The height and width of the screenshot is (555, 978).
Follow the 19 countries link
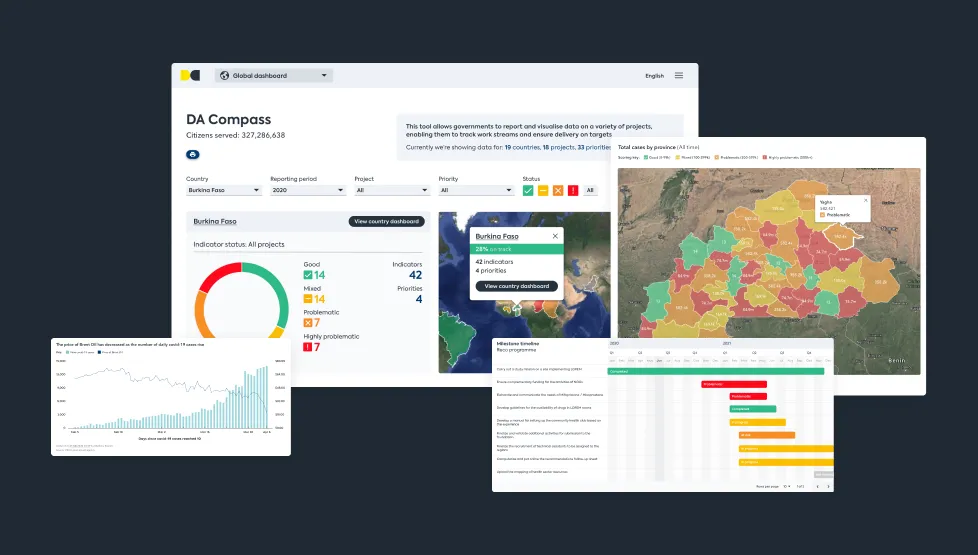[522, 147]
